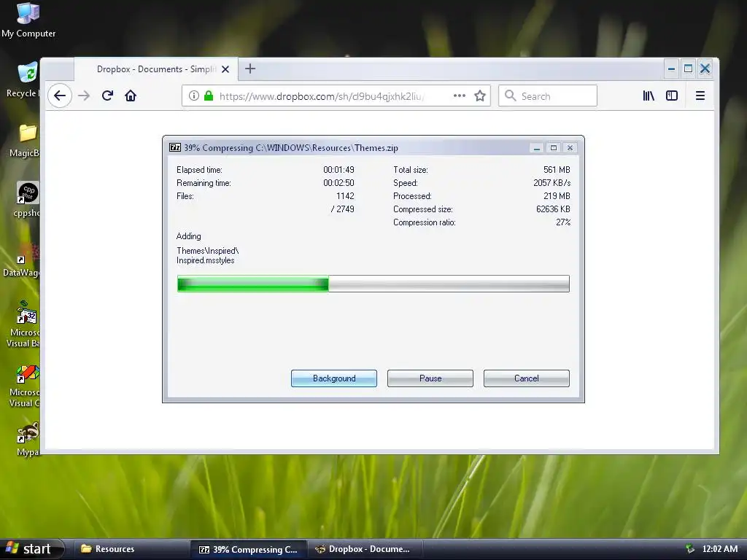Bookmark this page with the star

coord(480,96)
